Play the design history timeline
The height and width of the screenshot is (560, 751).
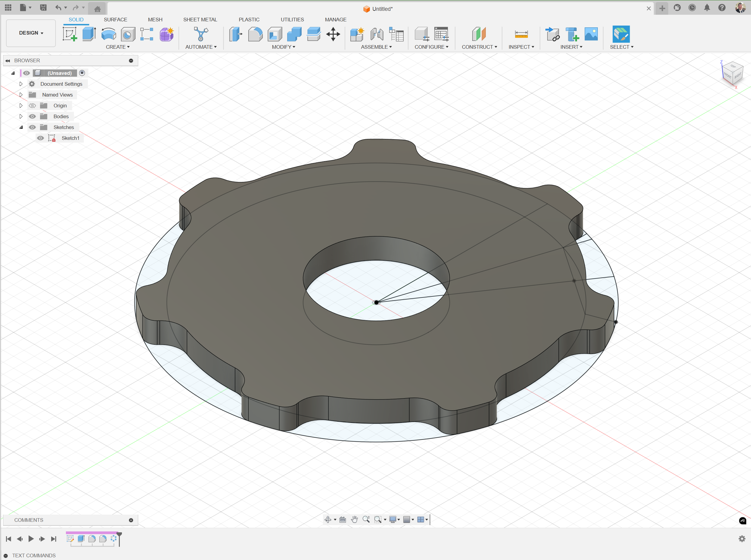(x=30, y=539)
